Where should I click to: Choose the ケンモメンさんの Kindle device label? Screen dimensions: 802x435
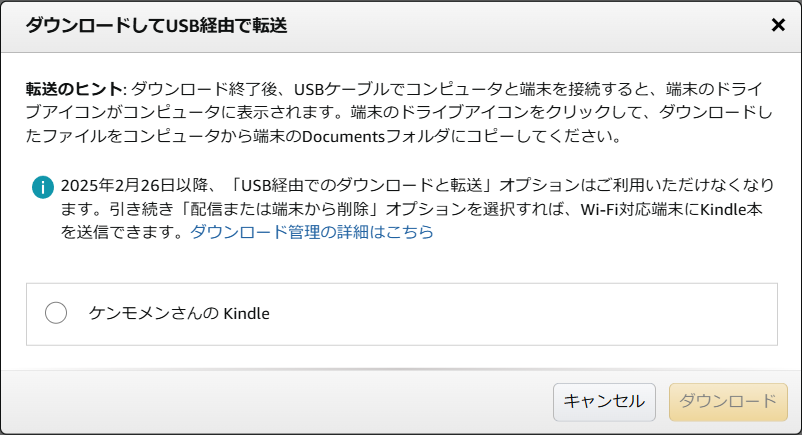point(179,313)
